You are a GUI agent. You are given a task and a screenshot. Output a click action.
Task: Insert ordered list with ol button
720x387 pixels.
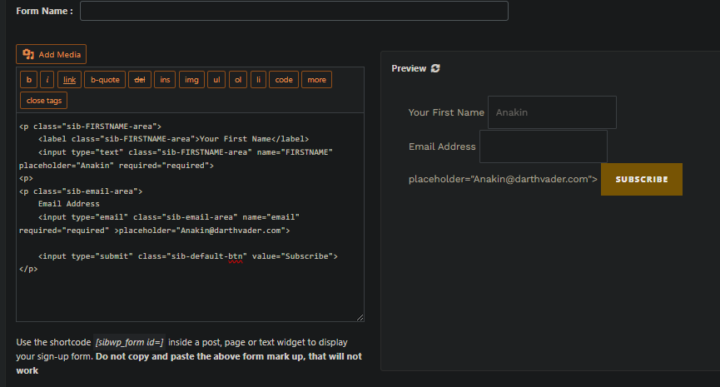238,79
